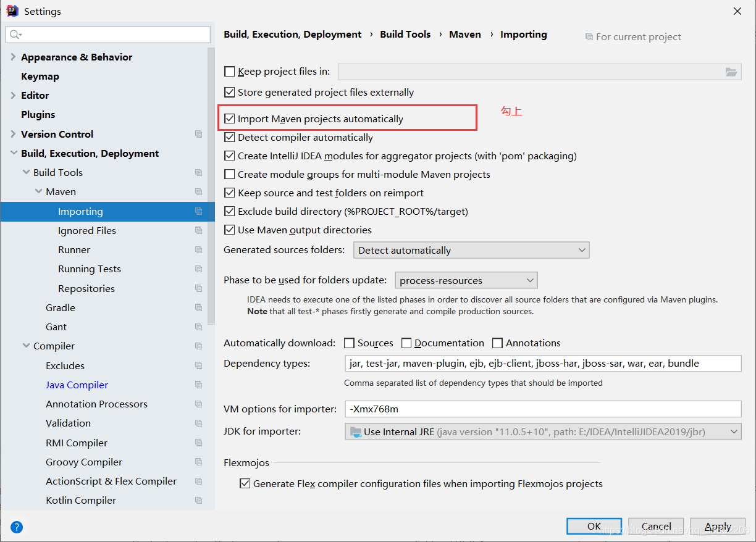756x542 pixels.
Task: Click the IntelliJ IDEA logo in title bar
Action: pos(12,11)
